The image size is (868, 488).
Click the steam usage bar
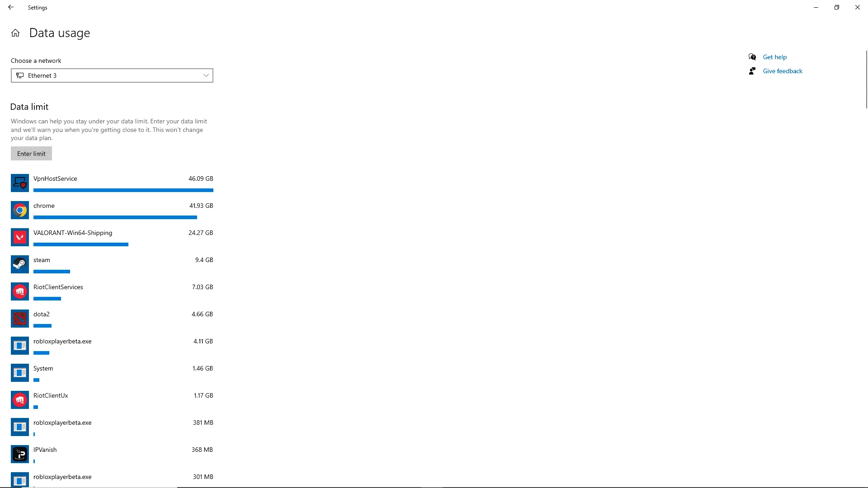52,272
